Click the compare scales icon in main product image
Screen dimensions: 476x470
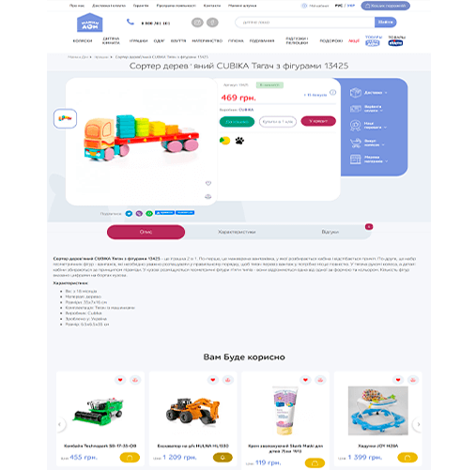point(208,196)
